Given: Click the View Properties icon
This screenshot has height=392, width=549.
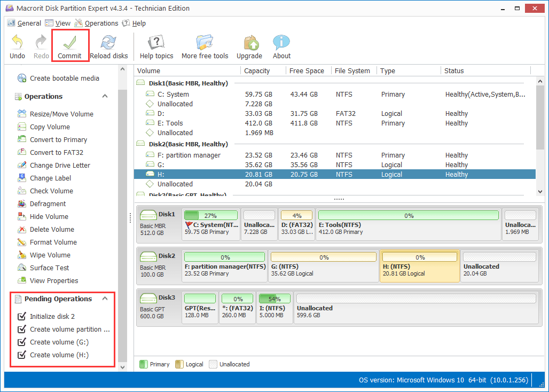Looking at the screenshot, I should [22, 280].
